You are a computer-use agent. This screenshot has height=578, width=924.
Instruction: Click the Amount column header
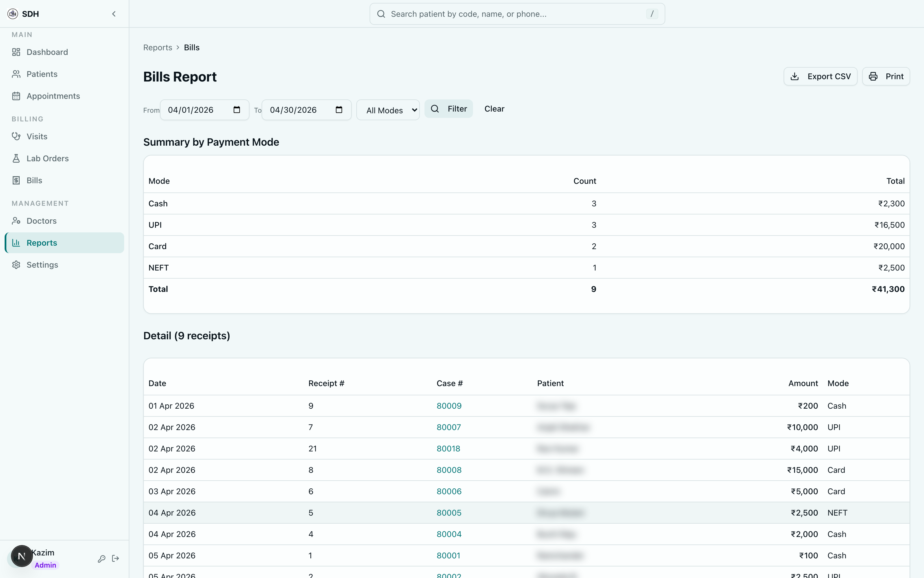click(803, 384)
